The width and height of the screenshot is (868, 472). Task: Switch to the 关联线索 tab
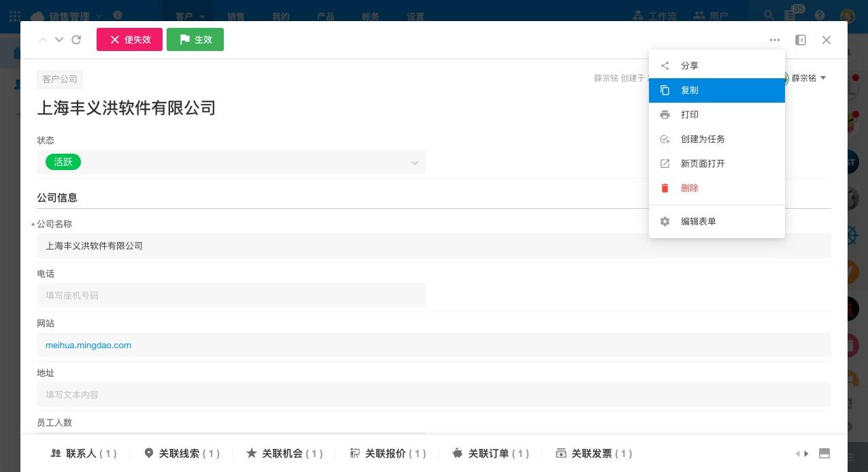(182, 454)
